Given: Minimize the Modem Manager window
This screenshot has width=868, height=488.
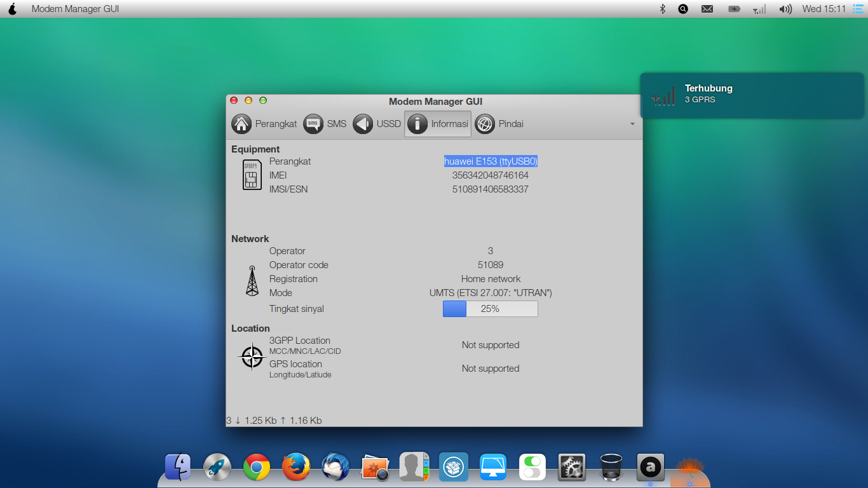Looking at the screenshot, I should coord(248,100).
